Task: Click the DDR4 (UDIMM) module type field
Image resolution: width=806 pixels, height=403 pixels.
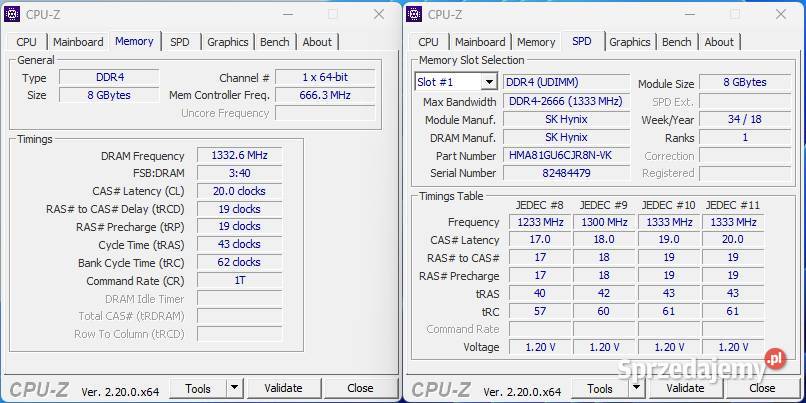Action: 566,82
